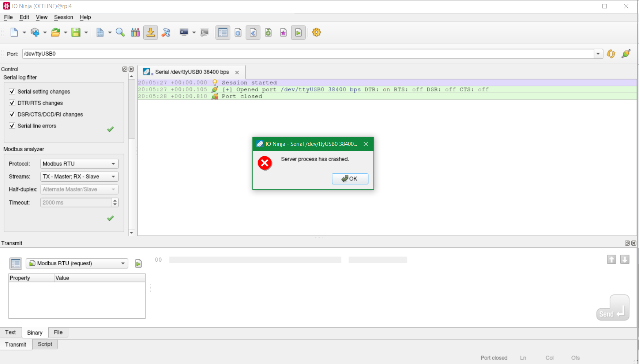This screenshot has width=639, height=364.
Task: Apply the Modbus analyzer green checkmark
Action: click(110, 218)
